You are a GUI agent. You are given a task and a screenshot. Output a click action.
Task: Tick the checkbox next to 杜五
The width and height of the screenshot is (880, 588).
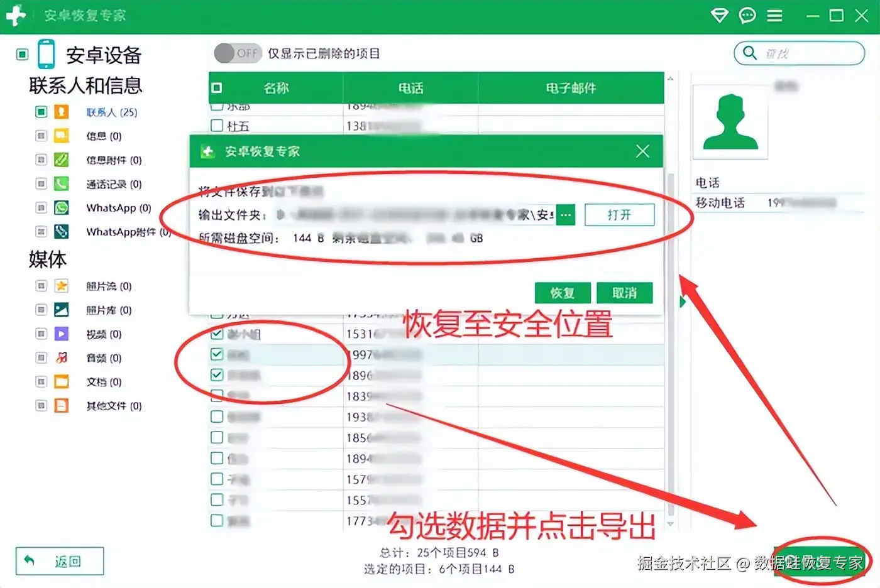pos(217,126)
